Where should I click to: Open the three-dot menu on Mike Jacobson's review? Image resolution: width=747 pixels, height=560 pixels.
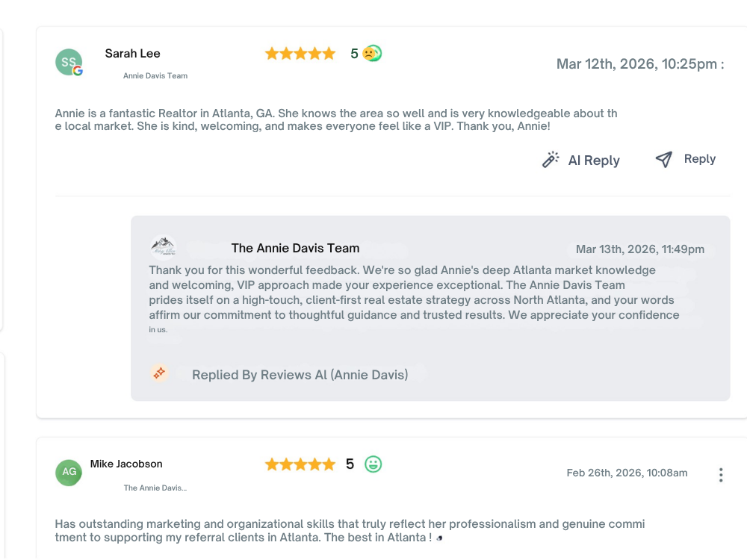coord(721,474)
